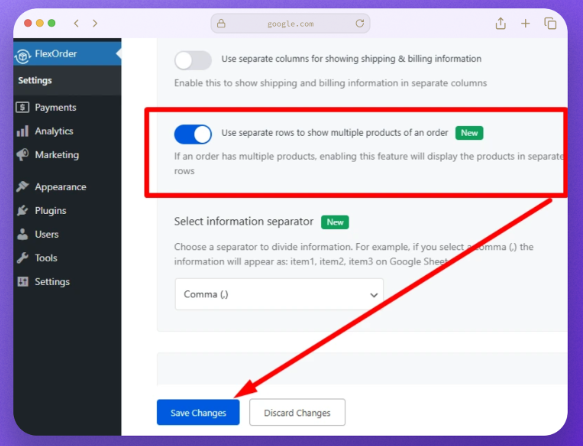This screenshot has height=446, width=583.
Task: Open the Comma (,) separator dropdown
Action: [x=279, y=294]
